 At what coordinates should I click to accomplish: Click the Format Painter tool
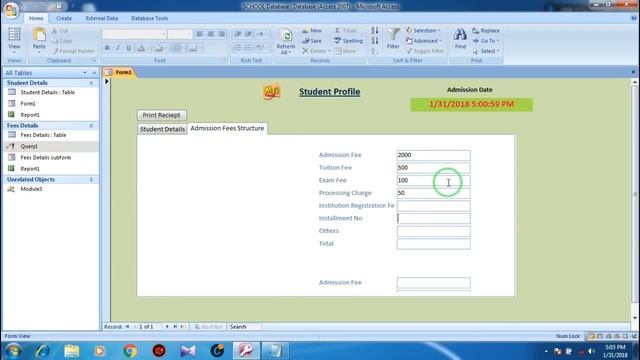pos(73,51)
